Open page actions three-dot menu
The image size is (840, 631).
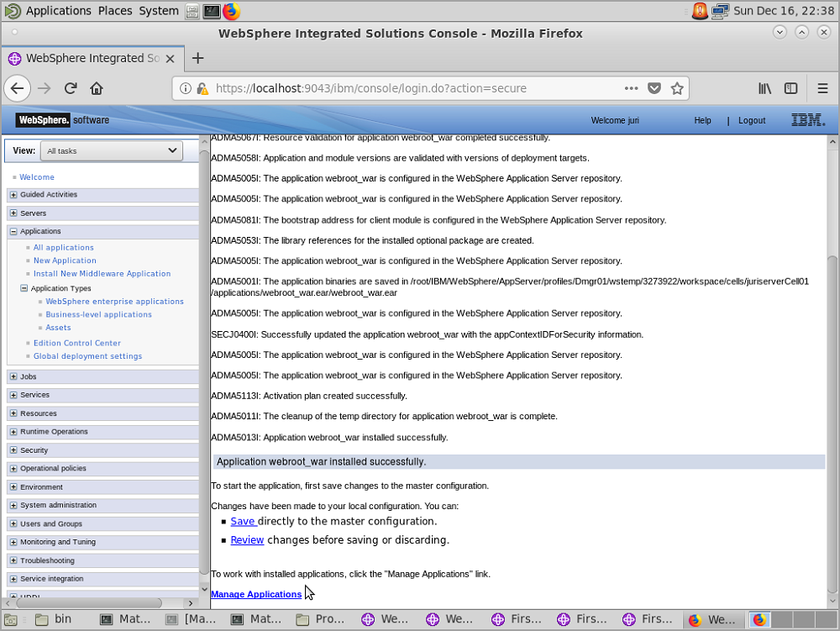click(631, 88)
